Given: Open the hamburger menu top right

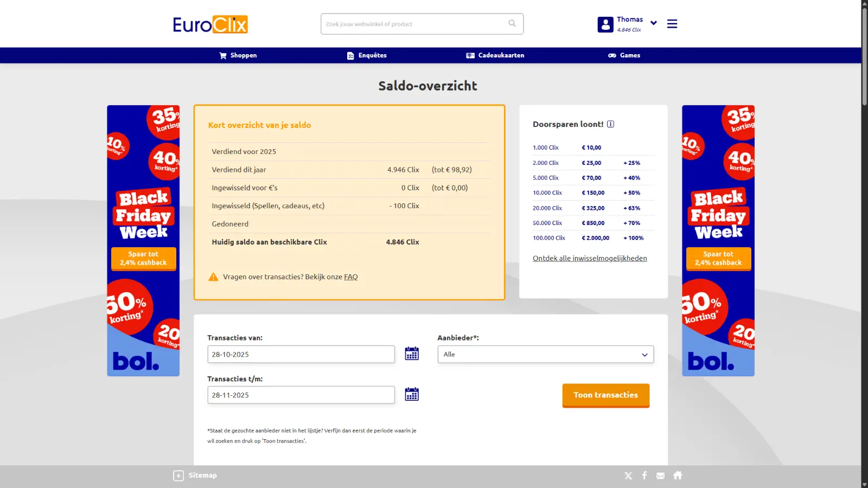Looking at the screenshot, I should 672,23.
